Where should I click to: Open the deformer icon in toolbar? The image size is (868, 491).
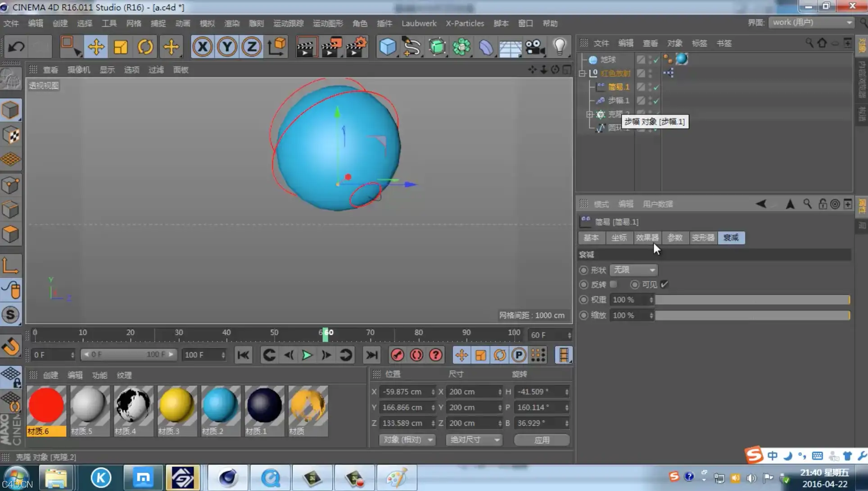pyautogui.click(x=486, y=47)
